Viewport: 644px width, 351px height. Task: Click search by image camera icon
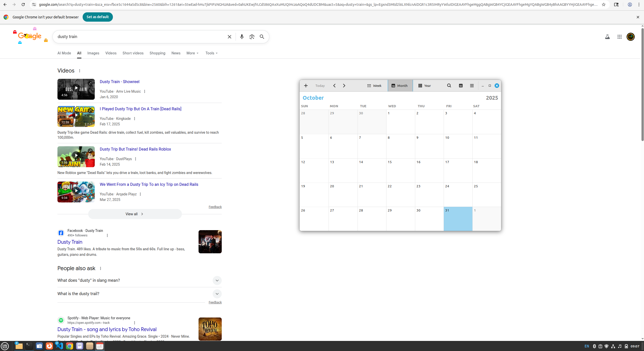tap(252, 37)
